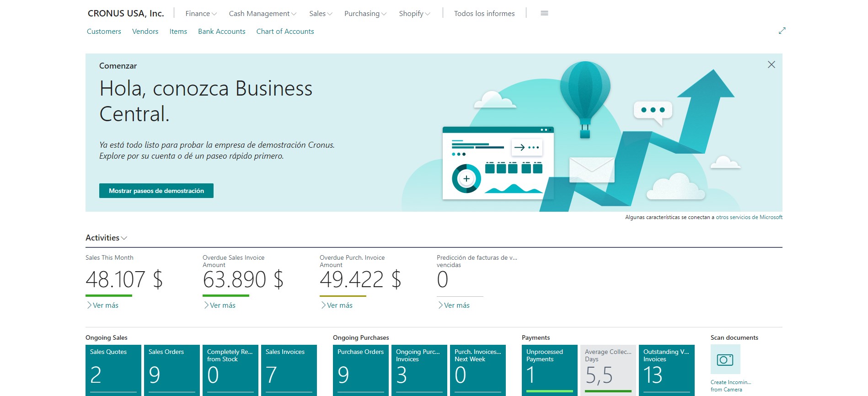The image size is (868, 396).
Task: Close the Comenzar banner with X
Action: tap(772, 64)
